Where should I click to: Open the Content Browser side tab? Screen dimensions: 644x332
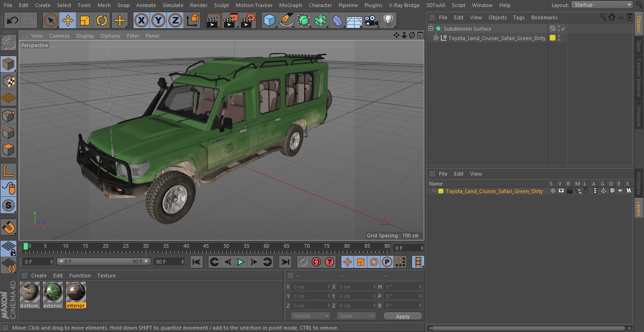639,77
